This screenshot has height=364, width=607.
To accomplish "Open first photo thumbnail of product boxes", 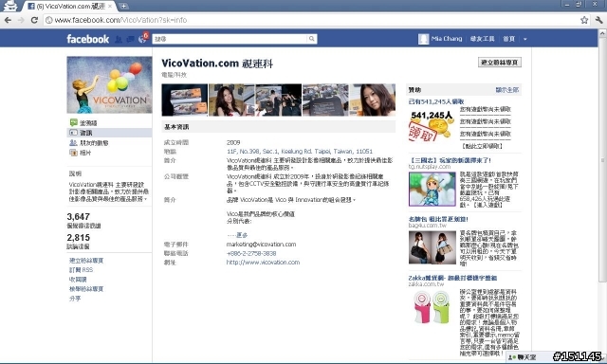I will click(x=185, y=100).
